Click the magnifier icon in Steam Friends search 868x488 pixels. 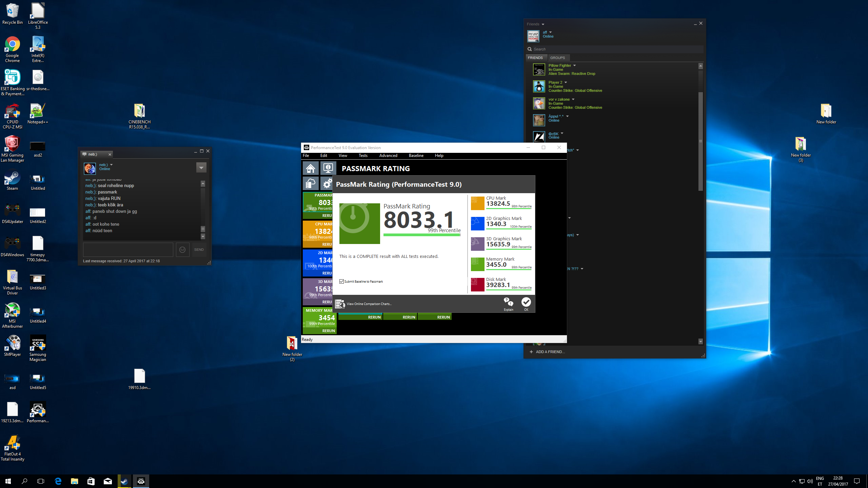[x=530, y=49]
